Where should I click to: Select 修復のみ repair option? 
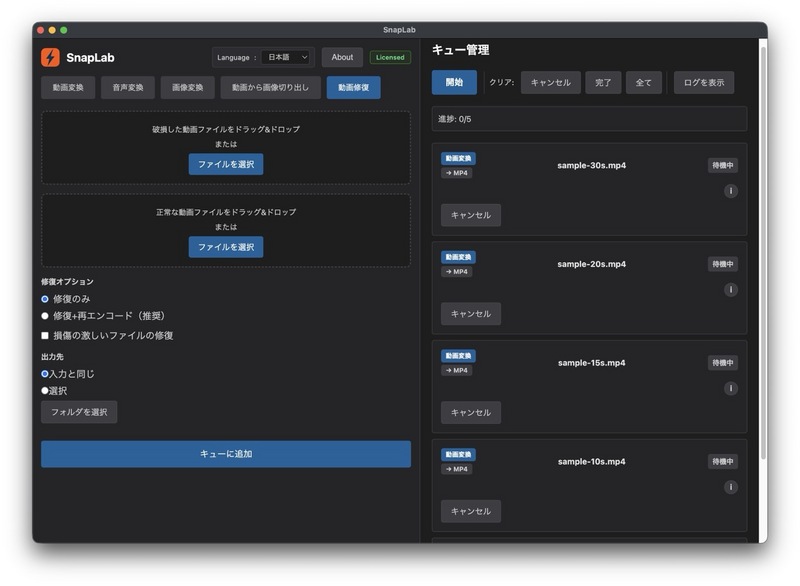click(x=45, y=299)
